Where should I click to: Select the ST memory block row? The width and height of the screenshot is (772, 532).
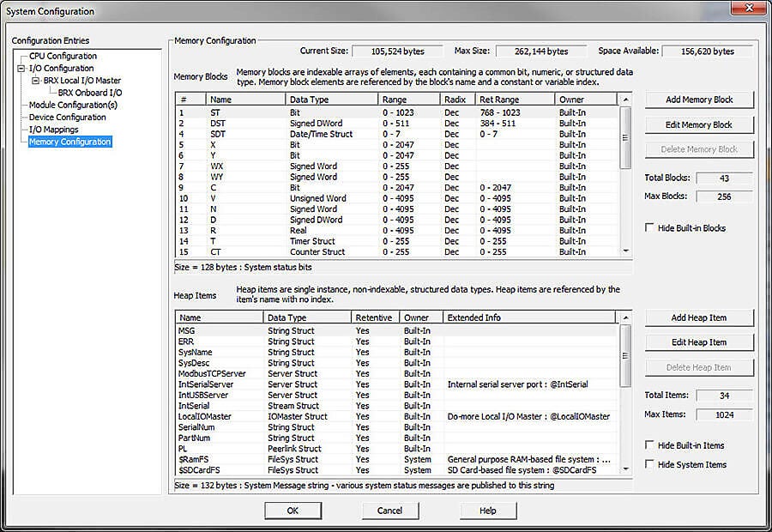coord(397,112)
